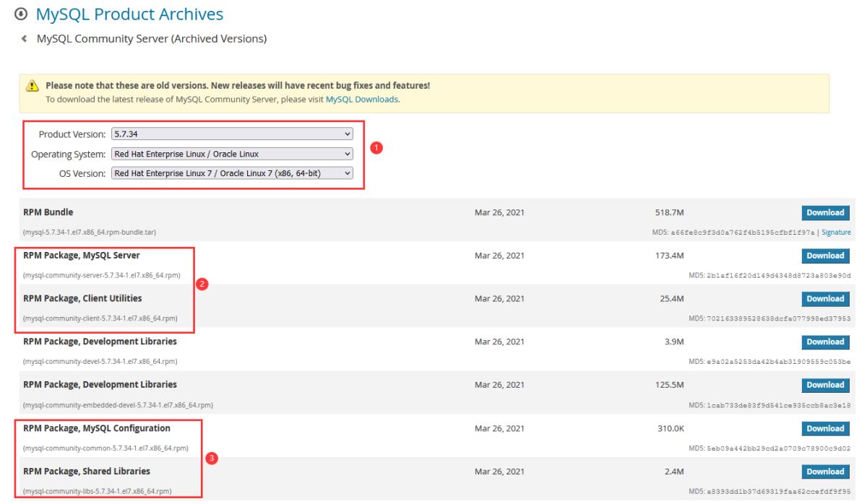Download the mysql-community-devel RPM package
The width and height of the screenshot is (867, 504).
[x=825, y=342]
